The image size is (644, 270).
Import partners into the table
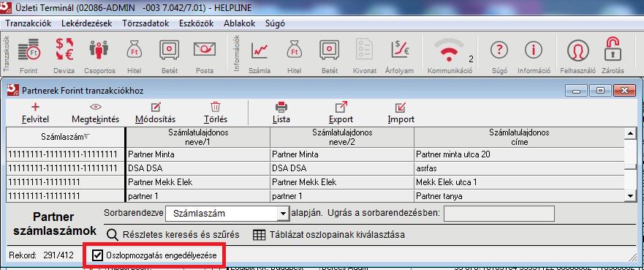tap(401, 113)
